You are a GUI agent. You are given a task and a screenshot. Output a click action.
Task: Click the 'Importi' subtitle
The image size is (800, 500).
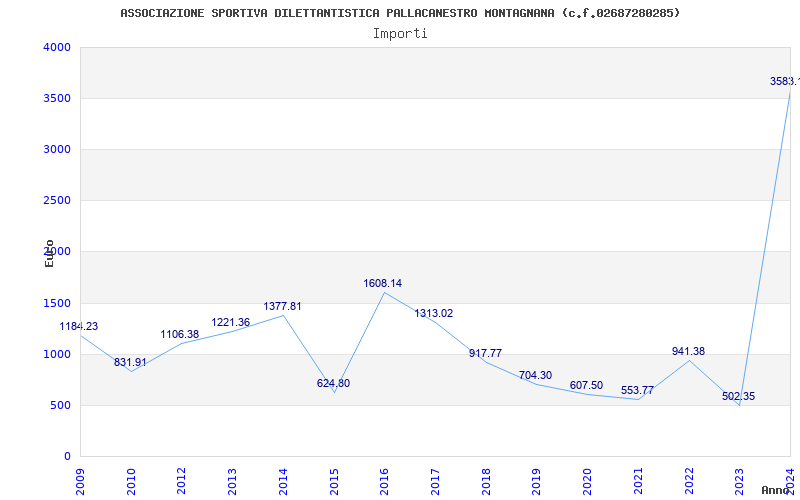(x=400, y=34)
